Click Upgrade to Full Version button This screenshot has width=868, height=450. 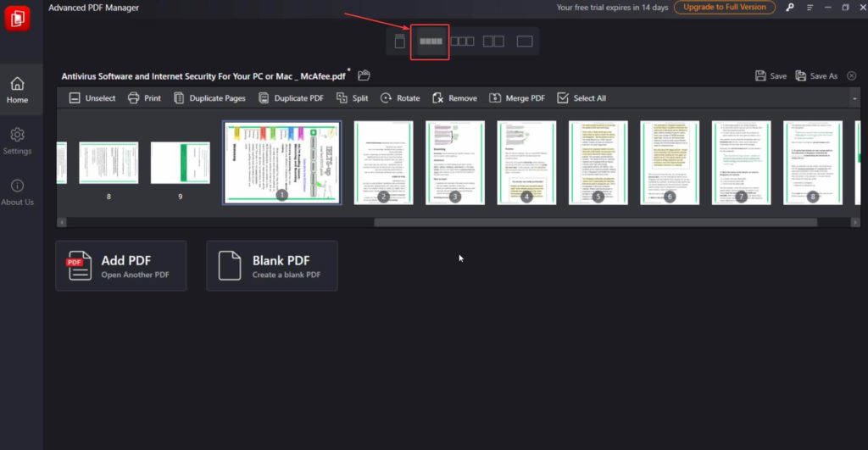point(724,7)
